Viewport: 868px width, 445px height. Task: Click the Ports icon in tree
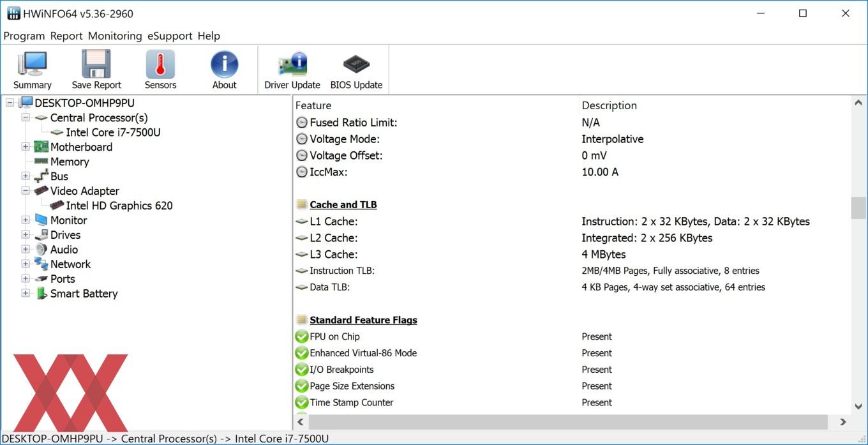point(41,279)
